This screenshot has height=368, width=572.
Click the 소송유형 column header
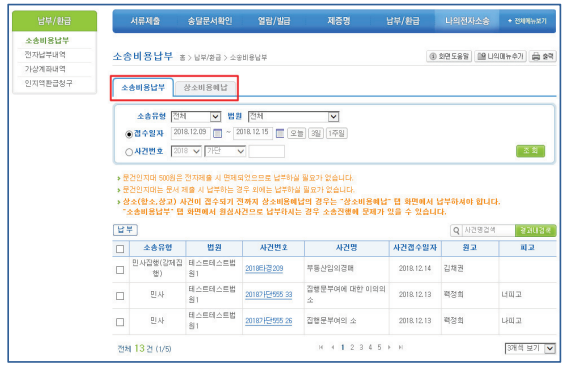pyautogui.click(x=158, y=248)
